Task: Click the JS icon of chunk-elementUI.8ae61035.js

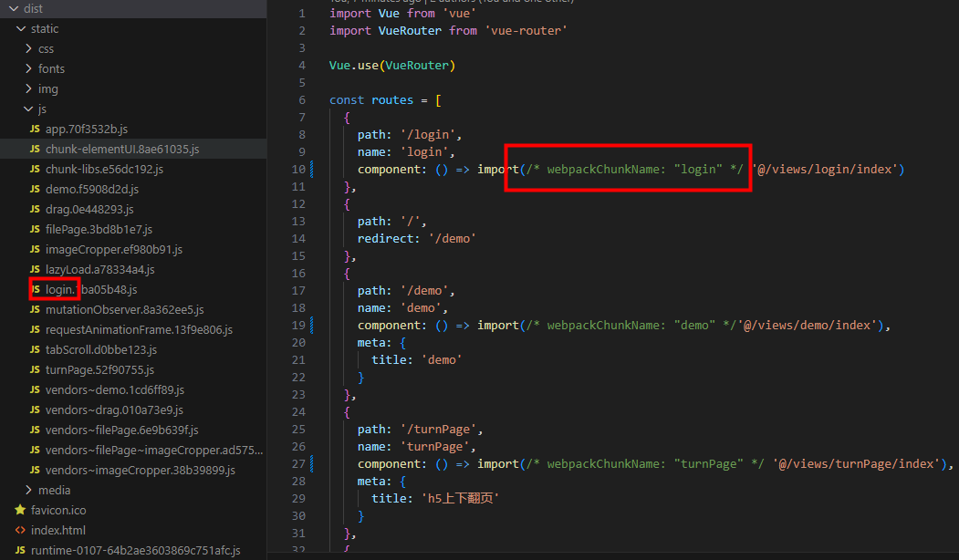Action: [x=35, y=150]
